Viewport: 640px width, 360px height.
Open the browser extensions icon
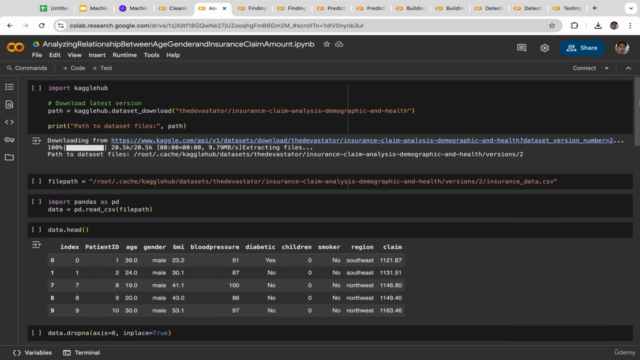[x=574, y=25]
